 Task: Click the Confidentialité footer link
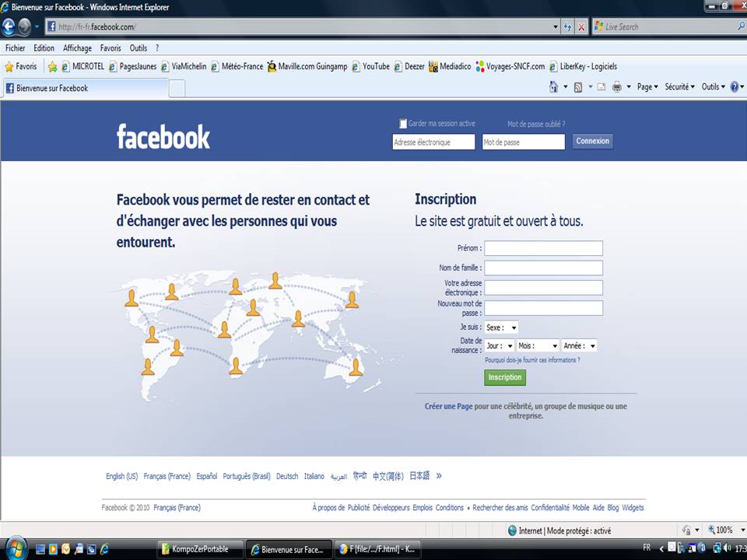tap(550, 508)
